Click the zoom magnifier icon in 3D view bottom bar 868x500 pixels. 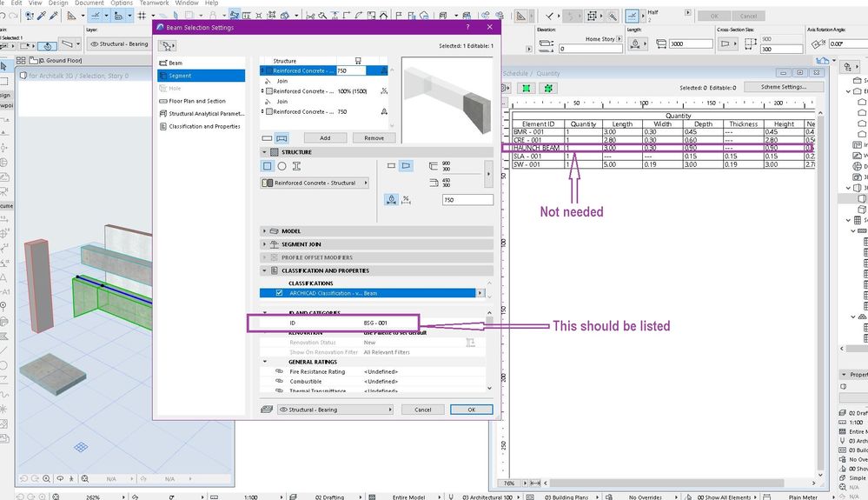47,478
